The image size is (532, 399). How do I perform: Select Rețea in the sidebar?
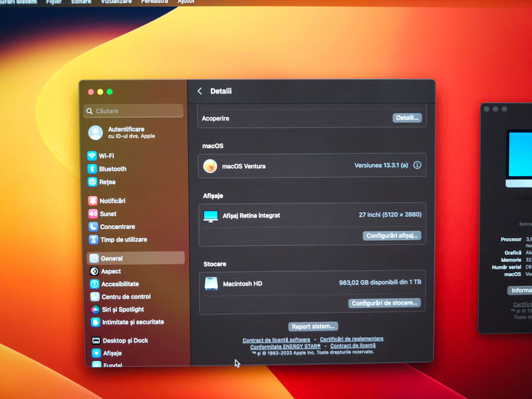tap(102, 182)
